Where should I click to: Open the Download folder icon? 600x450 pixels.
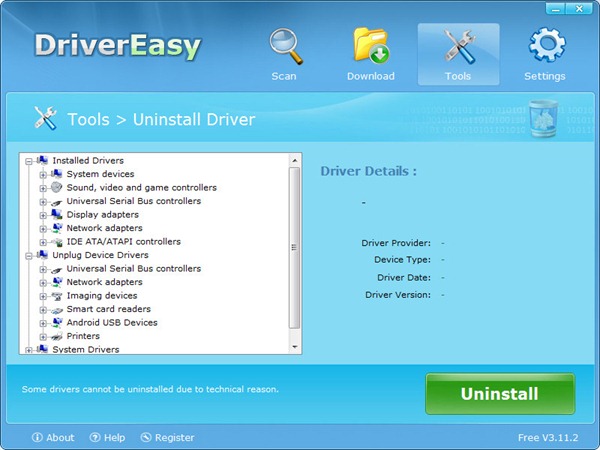[371, 45]
